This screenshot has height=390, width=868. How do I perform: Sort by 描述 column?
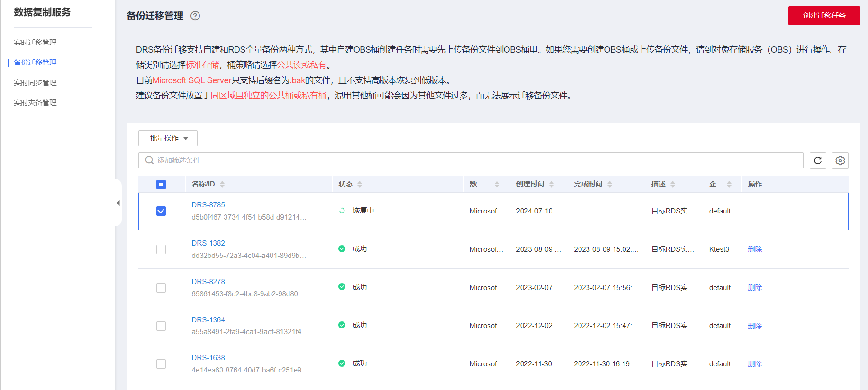[673, 184]
